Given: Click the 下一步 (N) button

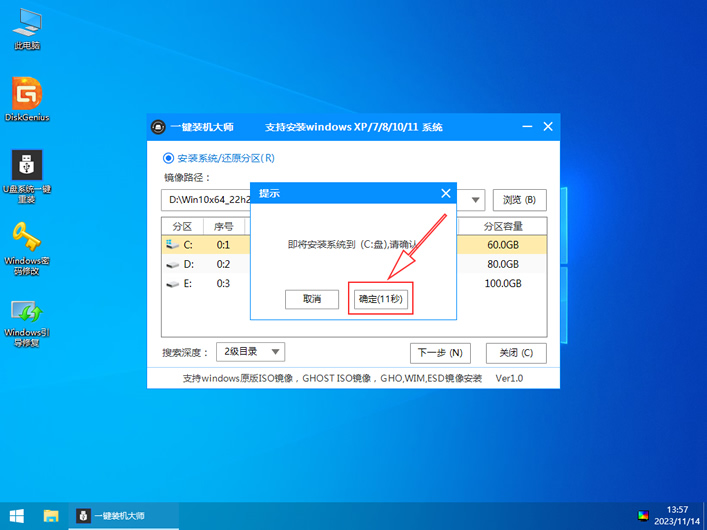Looking at the screenshot, I should pyautogui.click(x=440, y=353).
